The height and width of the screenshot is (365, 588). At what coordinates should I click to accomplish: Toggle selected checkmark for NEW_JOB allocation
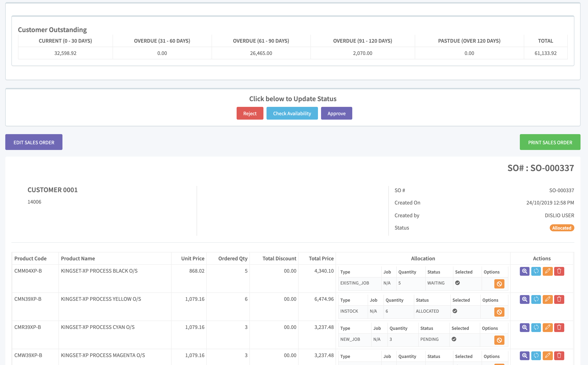[454, 339]
